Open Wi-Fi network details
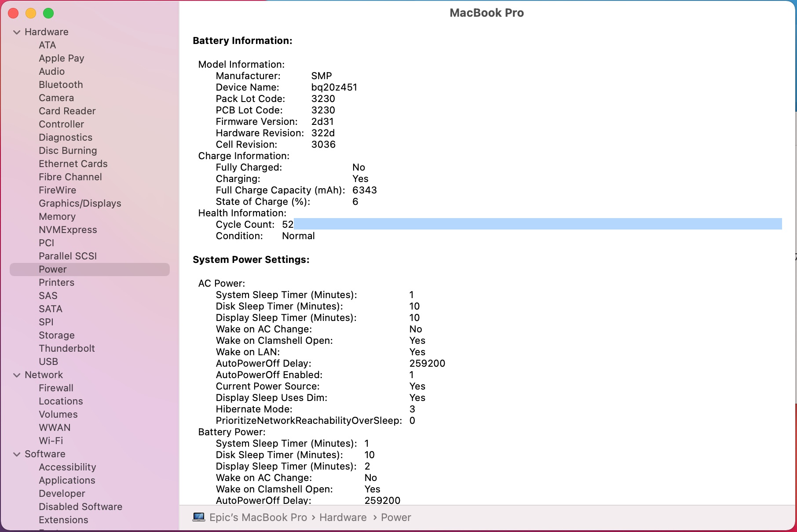797x532 pixels. (x=51, y=441)
